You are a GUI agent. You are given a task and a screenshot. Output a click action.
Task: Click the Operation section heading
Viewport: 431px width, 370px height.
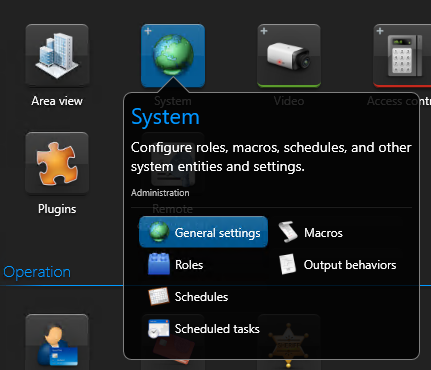37,272
